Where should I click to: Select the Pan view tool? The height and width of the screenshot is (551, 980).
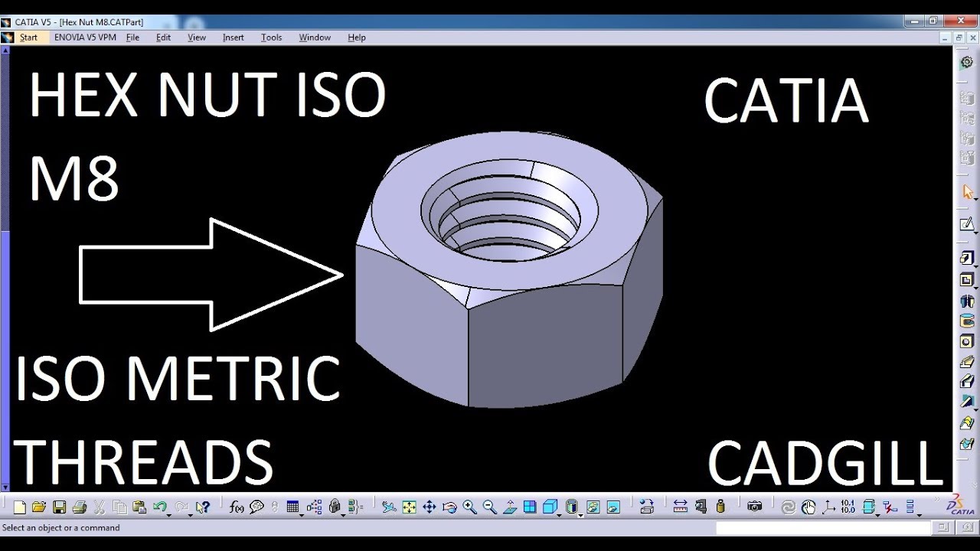coord(430,507)
